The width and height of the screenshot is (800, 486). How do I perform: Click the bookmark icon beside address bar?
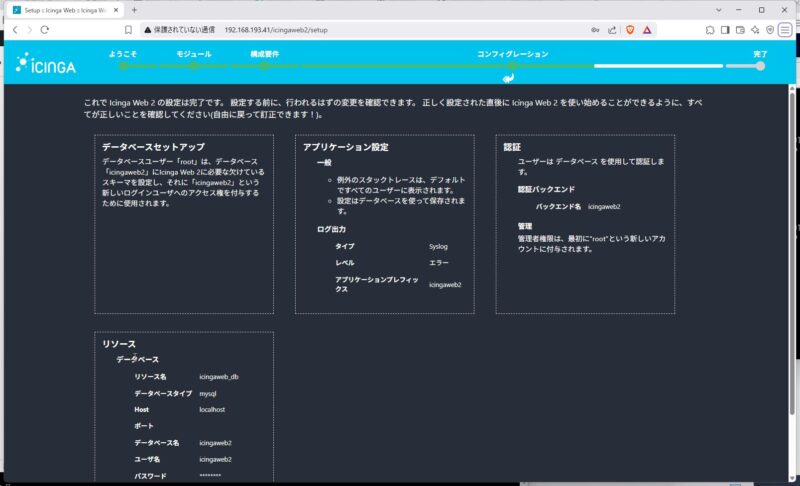[x=128, y=30]
